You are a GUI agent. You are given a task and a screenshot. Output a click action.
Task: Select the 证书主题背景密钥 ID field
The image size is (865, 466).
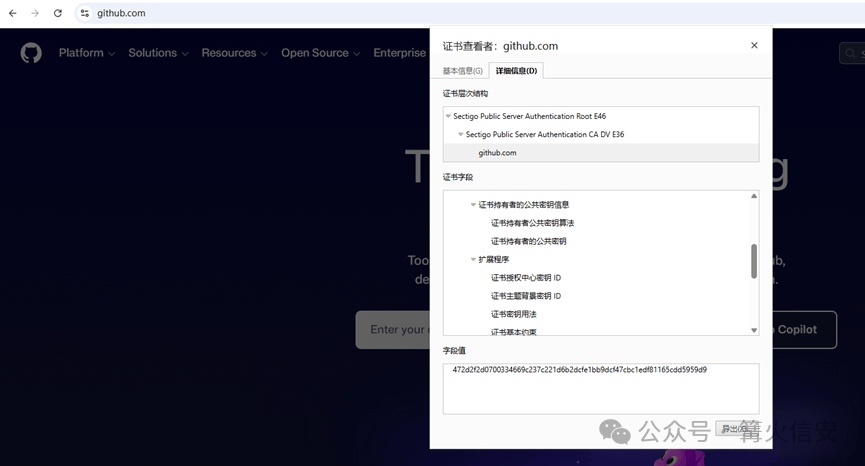(526, 296)
